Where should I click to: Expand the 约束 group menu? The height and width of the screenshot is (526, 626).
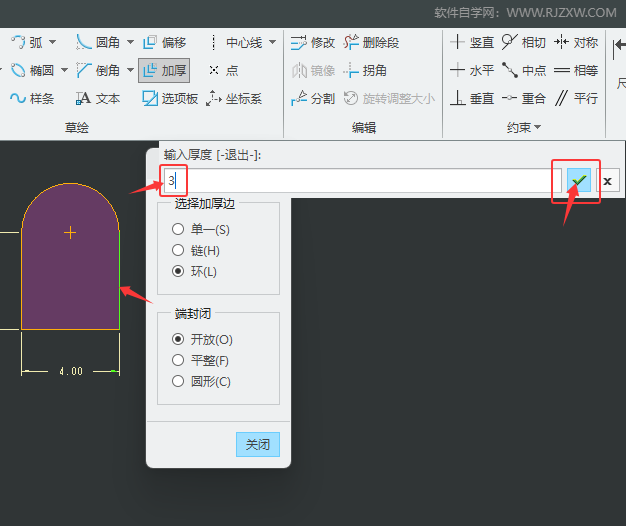(x=523, y=127)
